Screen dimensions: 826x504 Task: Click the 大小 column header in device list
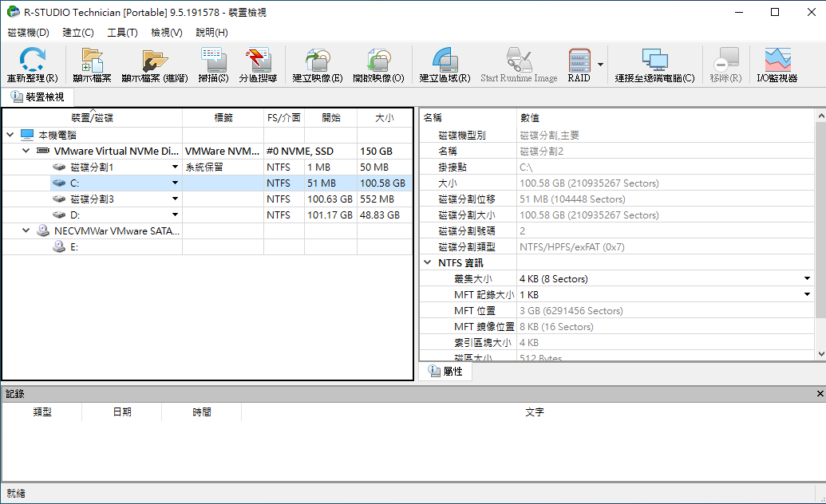pos(385,118)
